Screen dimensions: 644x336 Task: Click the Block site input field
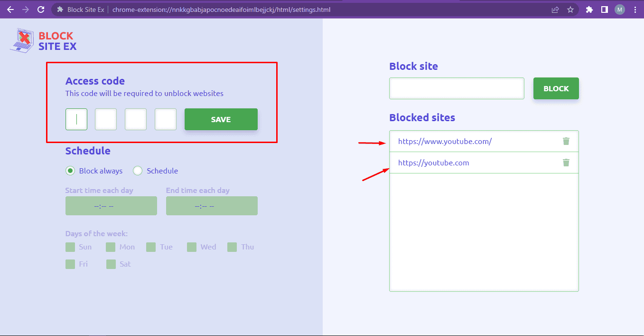(x=456, y=88)
